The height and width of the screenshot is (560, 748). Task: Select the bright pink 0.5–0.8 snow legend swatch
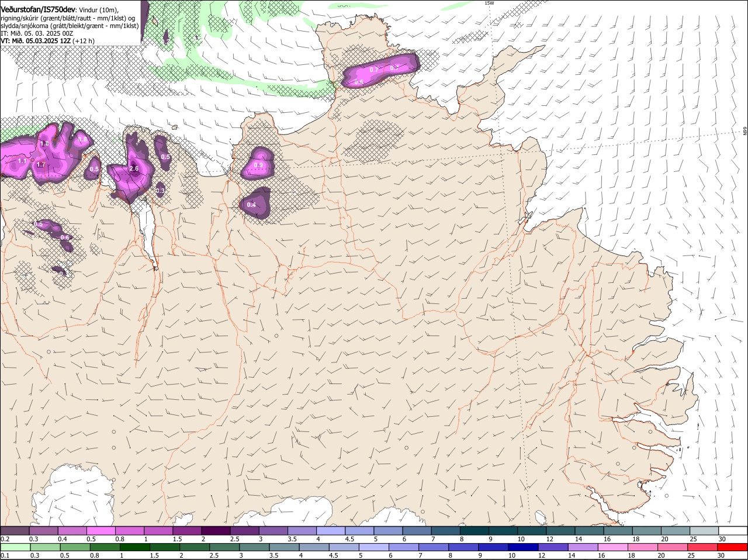click(101, 530)
